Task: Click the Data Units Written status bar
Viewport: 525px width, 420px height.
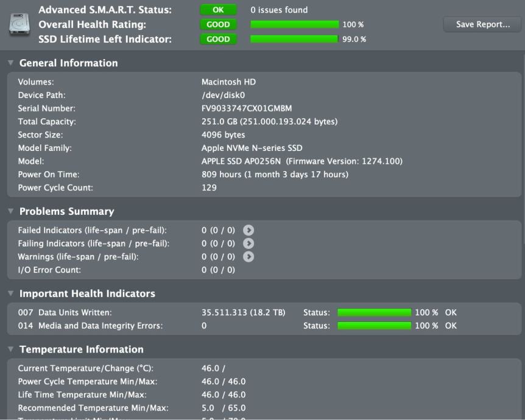Action: 375,313
